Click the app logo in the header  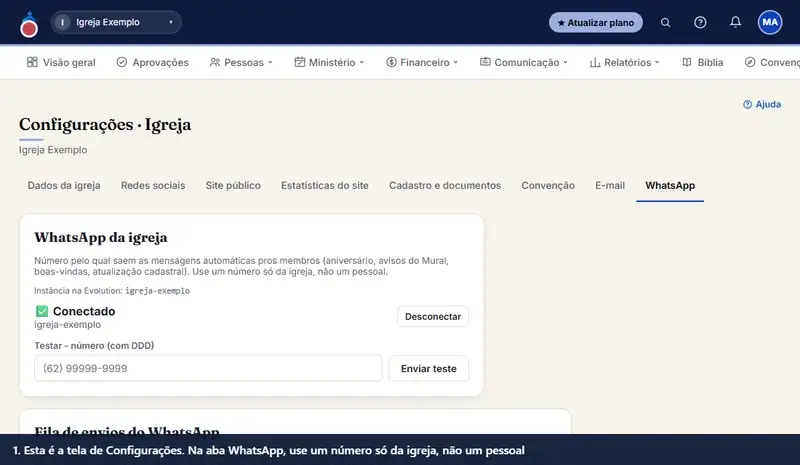click(29, 25)
